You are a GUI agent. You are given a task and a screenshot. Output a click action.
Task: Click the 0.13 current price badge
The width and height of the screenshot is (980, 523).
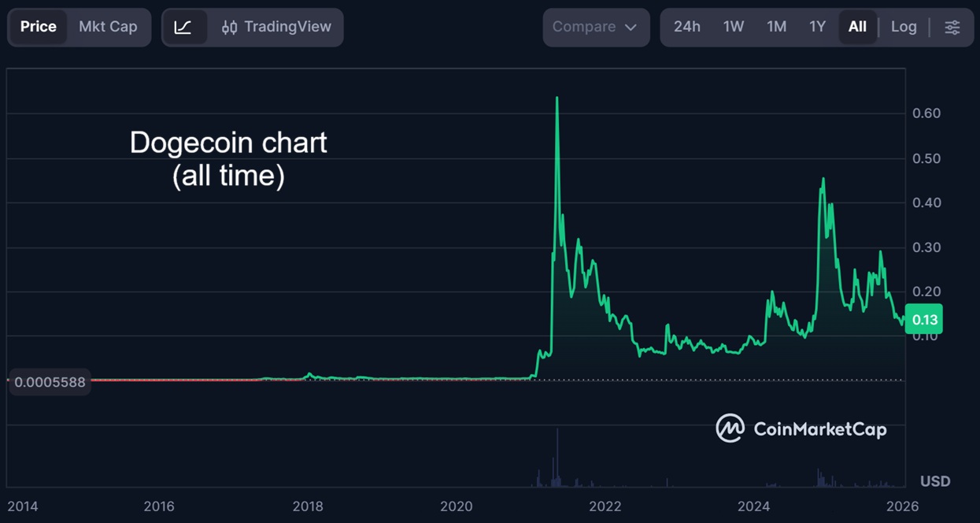click(x=925, y=319)
